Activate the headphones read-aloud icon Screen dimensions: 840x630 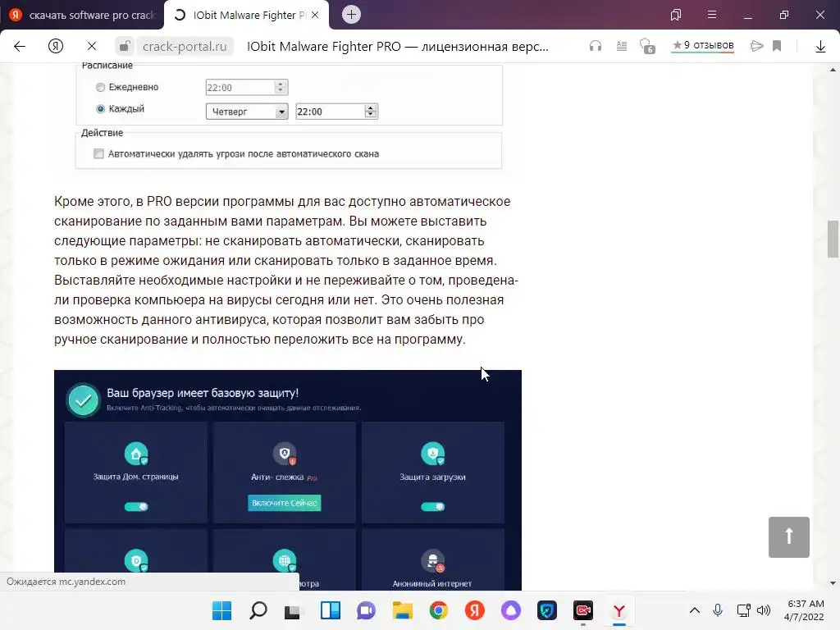pyautogui.click(x=596, y=46)
